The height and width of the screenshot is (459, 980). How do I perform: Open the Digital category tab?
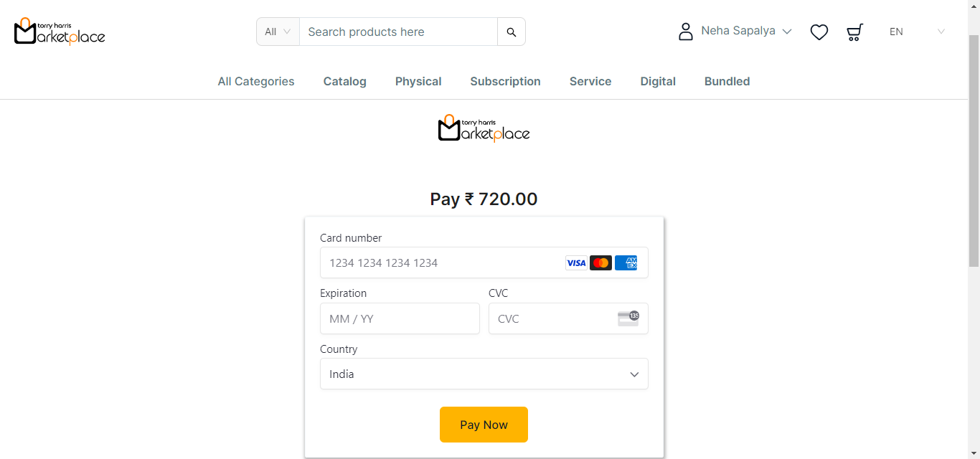[x=658, y=82]
